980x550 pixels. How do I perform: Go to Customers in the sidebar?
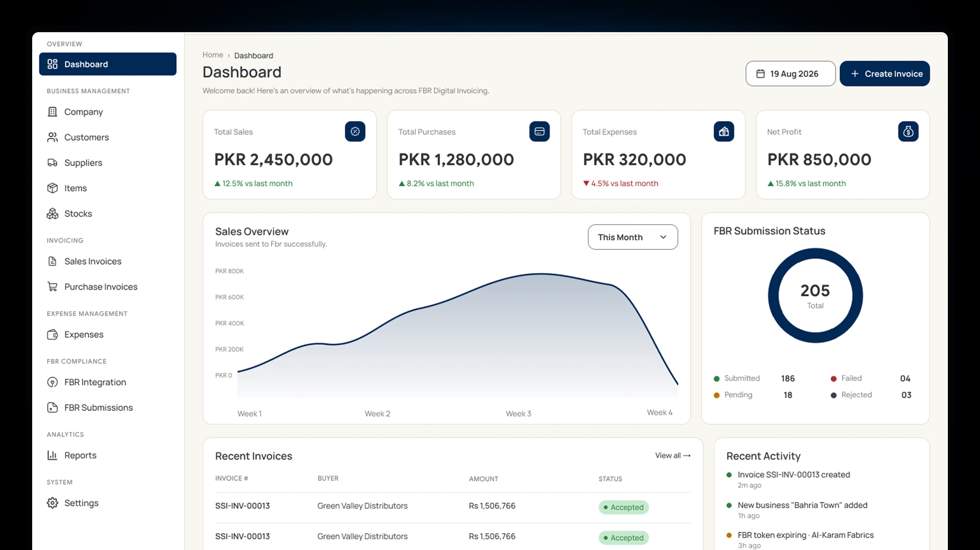[108, 137]
